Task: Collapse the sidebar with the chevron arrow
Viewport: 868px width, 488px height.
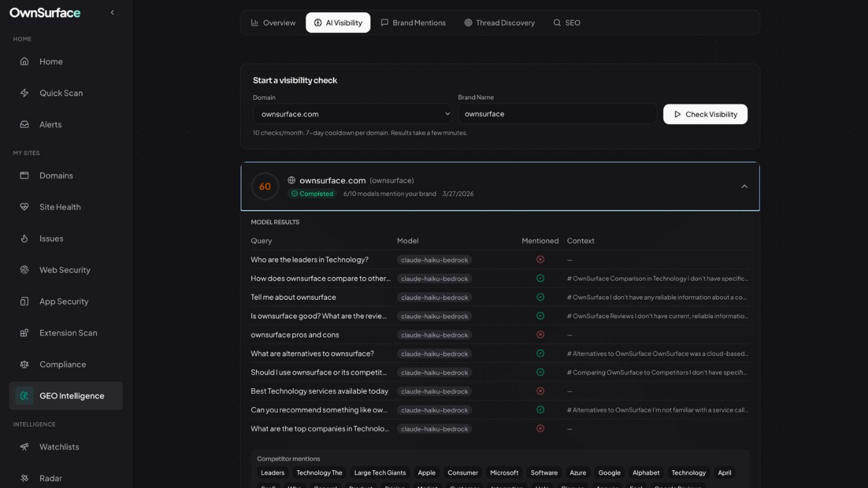Action: coord(112,12)
